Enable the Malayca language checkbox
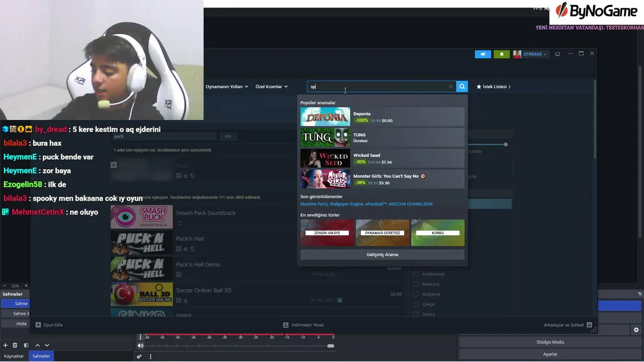The image size is (644, 362). tap(416, 284)
